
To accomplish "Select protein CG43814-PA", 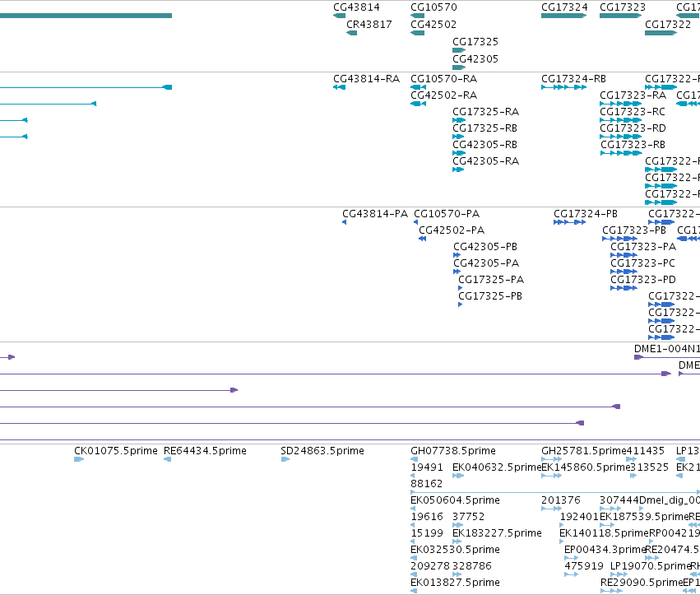I will 375,215.
